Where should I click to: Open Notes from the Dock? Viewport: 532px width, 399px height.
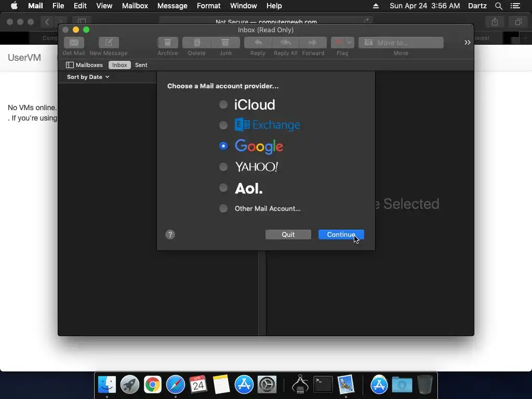point(221,384)
